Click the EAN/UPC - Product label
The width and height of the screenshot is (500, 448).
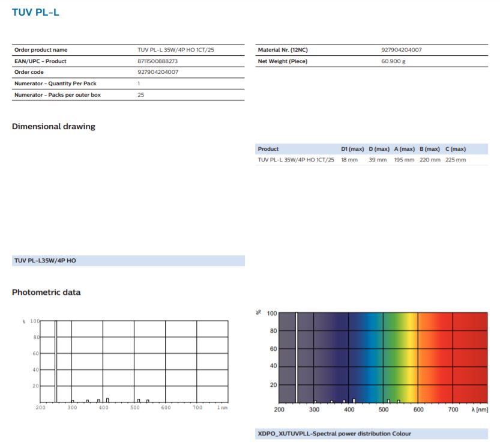[x=40, y=61]
